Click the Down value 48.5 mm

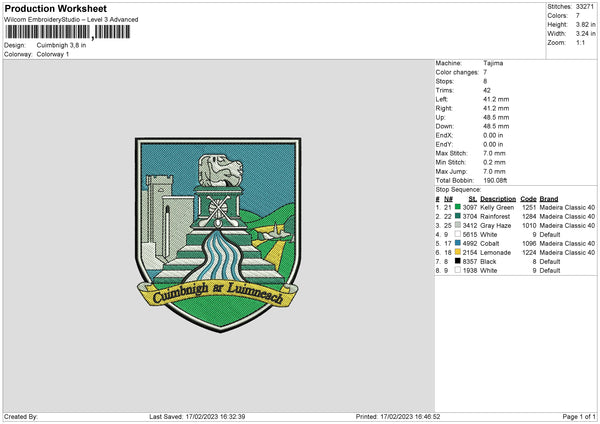click(x=496, y=126)
